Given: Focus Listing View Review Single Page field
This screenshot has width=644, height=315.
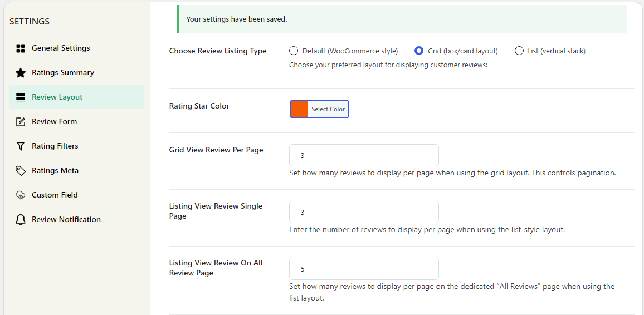Looking at the screenshot, I should point(364,212).
